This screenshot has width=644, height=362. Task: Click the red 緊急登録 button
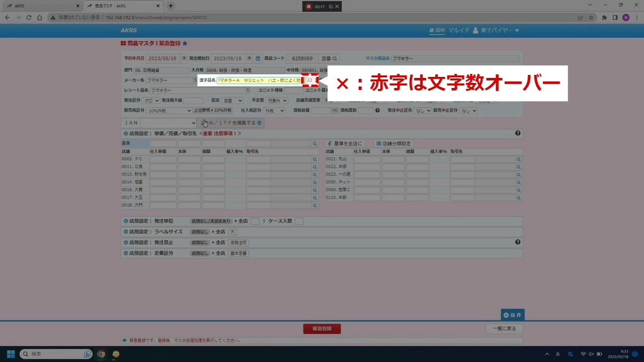coord(321,329)
